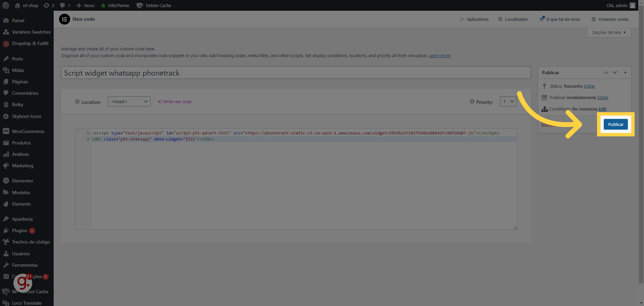The height and width of the screenshot is (306, 644).
Task: Open the Olá, admin profile menu
Action: [x=621, y=5]
